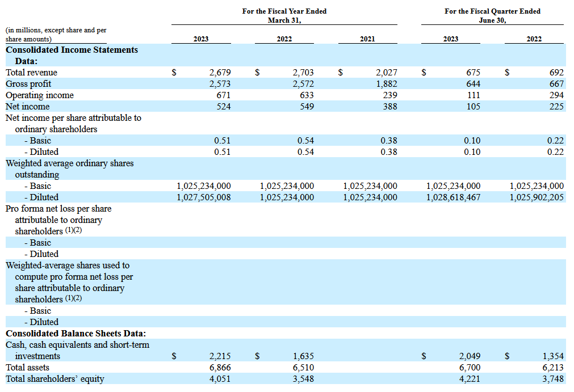Click the Total assets row label
The width and height of the screenshot is (574, 392).
27,368
